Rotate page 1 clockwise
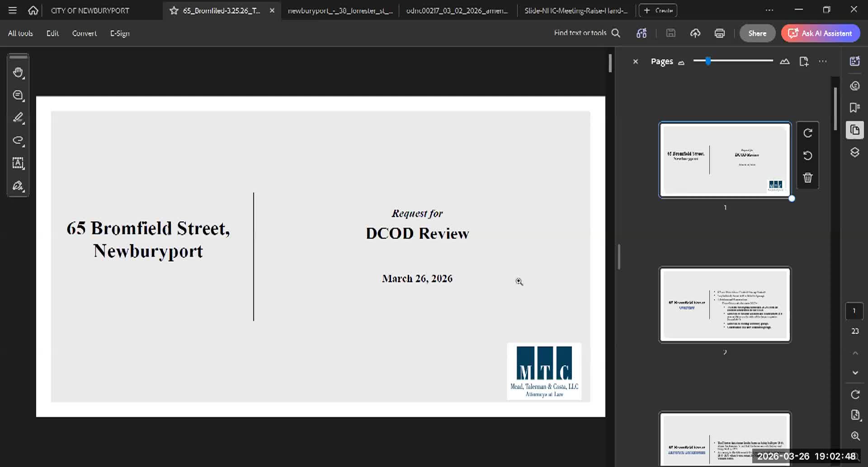 [x=808, y=133]
